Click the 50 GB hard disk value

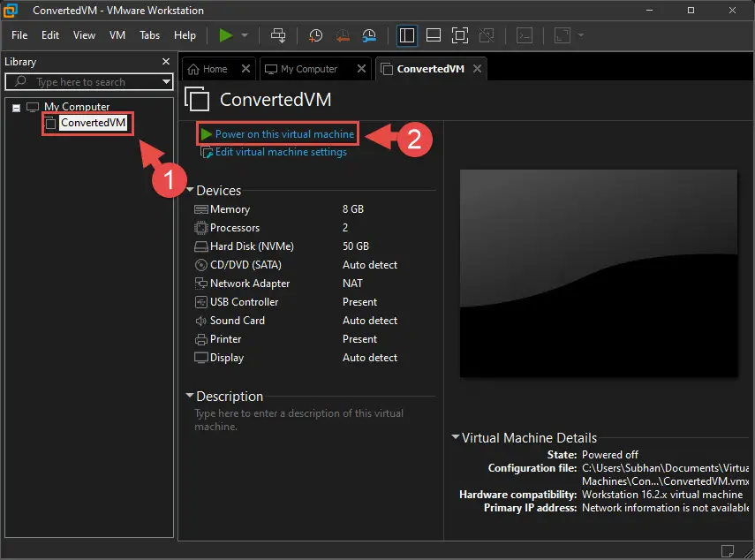[x=356, y=246]
